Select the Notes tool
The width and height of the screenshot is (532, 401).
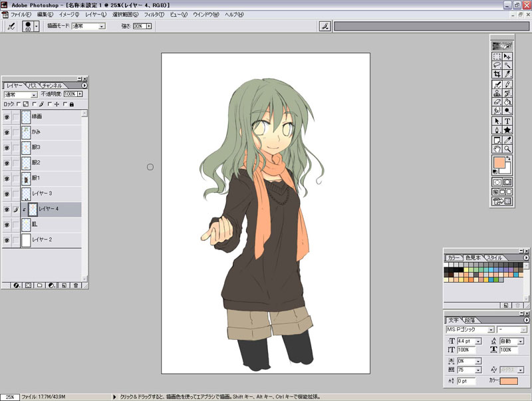pos(497,140)
